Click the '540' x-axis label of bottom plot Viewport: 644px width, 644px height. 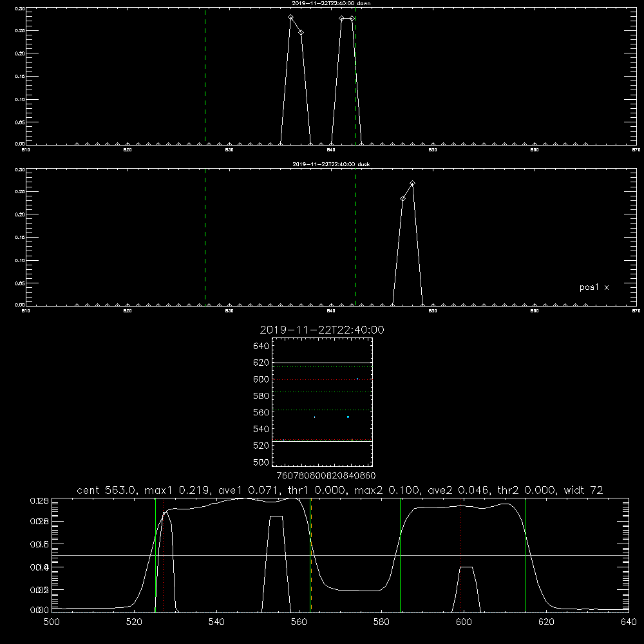point(216,622)
